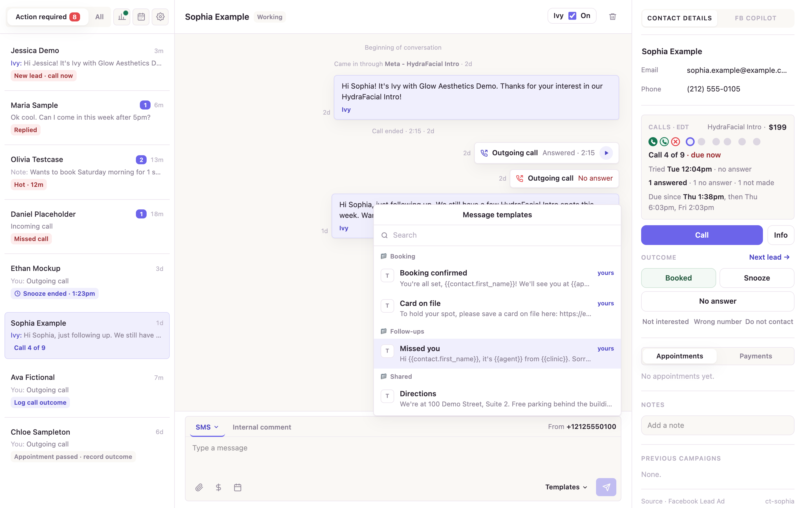
Task: Select the Appointments tab
Action: click(x=679, y=356)
